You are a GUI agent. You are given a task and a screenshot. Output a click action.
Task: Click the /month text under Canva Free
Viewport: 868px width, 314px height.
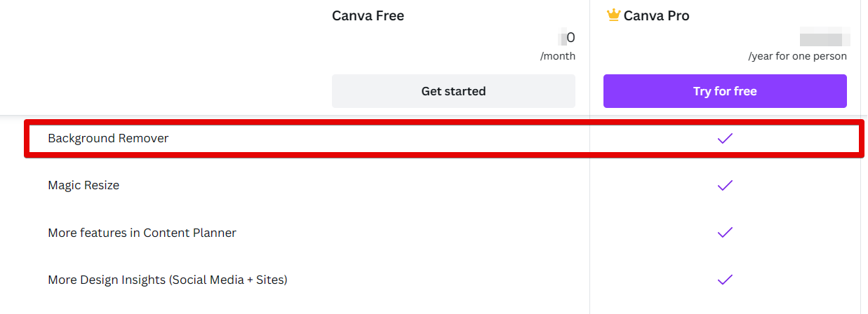(x=557, y=56)
